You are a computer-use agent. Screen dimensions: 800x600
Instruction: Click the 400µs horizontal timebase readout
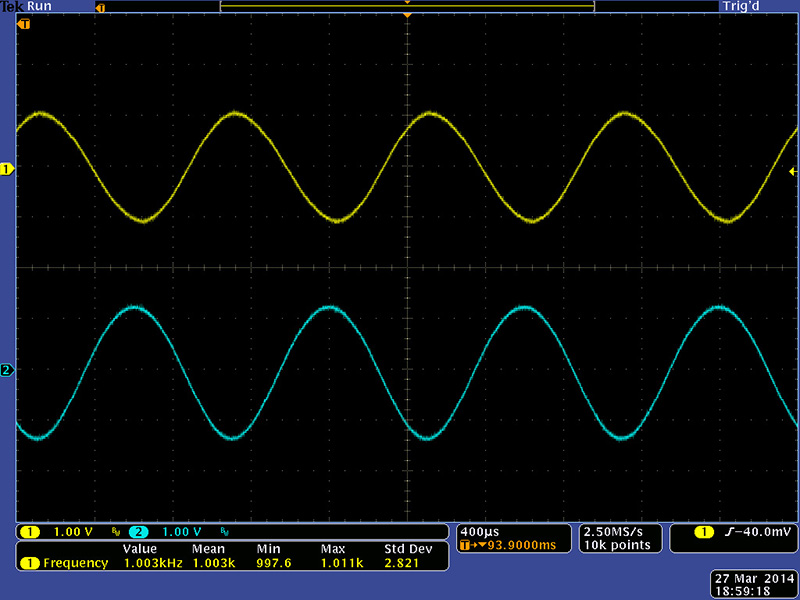(x=478, y=530)
